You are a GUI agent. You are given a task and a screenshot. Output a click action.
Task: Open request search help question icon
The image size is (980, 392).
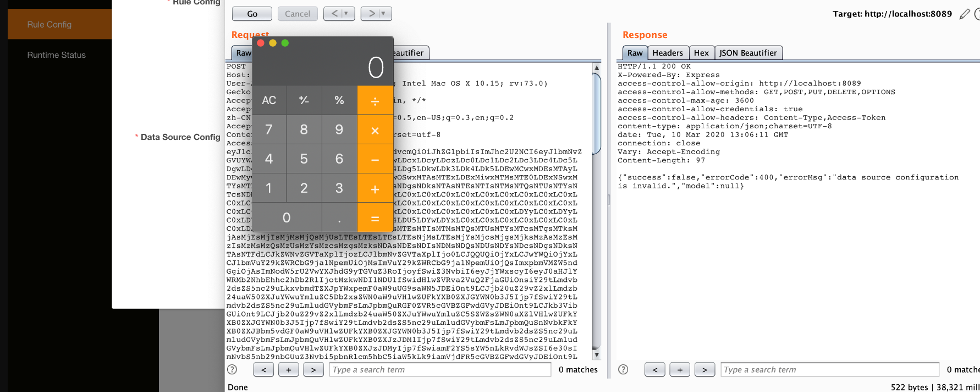coord(233,369)
